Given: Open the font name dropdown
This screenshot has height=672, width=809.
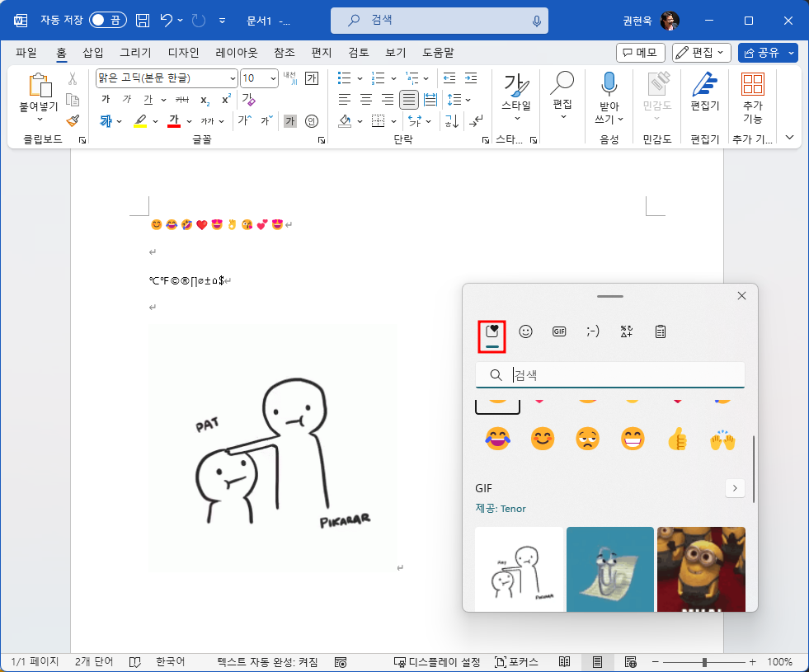Looking at the screenshot, I should click(233, 78).
